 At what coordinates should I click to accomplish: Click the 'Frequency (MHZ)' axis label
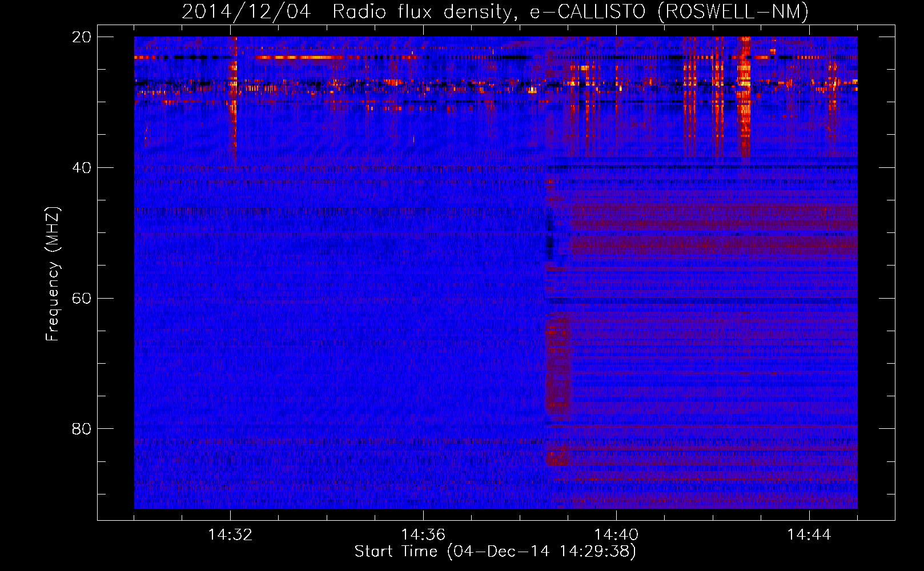click(53, 274)
